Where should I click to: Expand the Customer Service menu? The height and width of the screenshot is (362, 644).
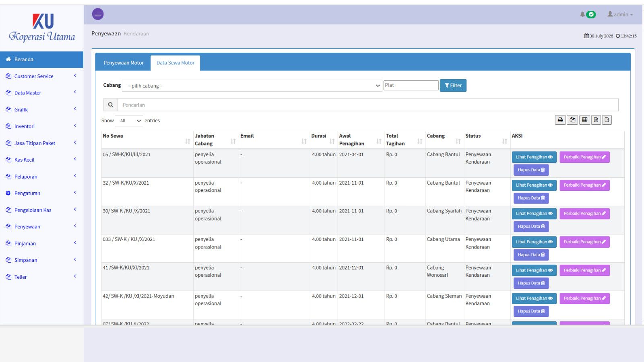point(41,76)
